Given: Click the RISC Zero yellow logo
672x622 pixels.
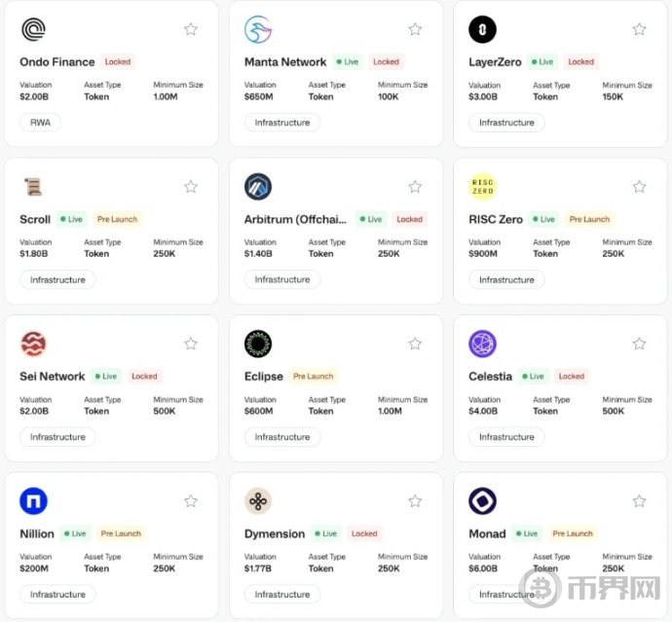Looking at the screenshot, I should 482,187.
